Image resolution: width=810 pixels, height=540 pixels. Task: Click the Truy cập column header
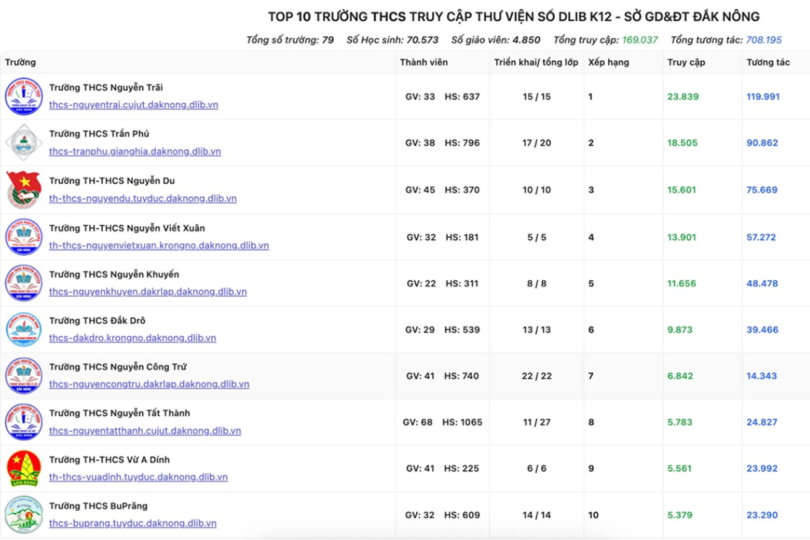click(686, 63)
